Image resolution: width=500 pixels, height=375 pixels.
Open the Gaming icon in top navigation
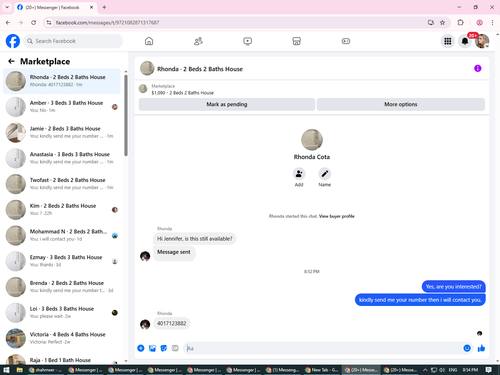[x=346, y=41]
